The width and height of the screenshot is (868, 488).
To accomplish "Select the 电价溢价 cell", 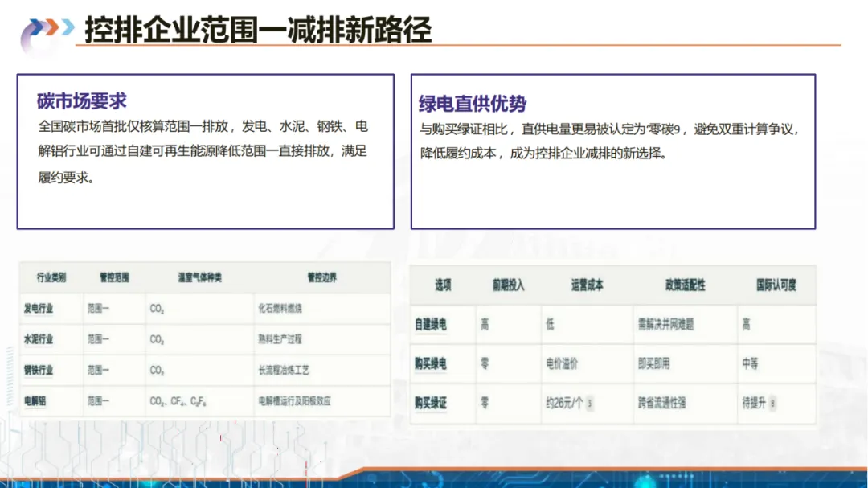I will point(562,364).
